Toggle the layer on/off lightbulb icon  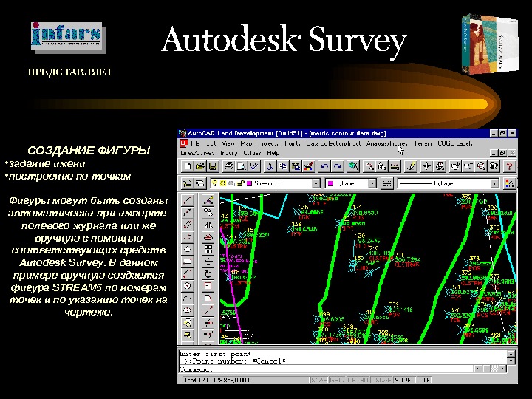pyautogui.click(x=214, y=183)
